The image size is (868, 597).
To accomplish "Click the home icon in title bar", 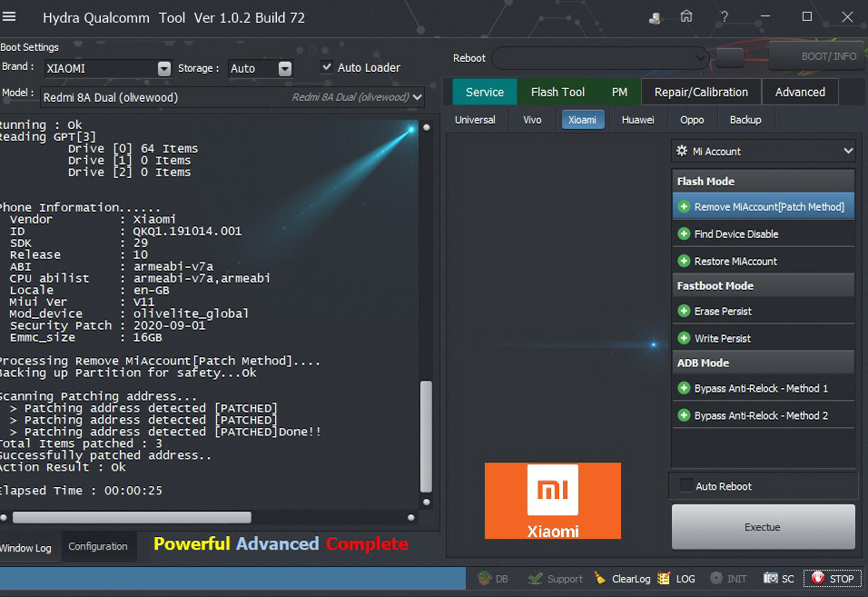I will tap(686, 17).
